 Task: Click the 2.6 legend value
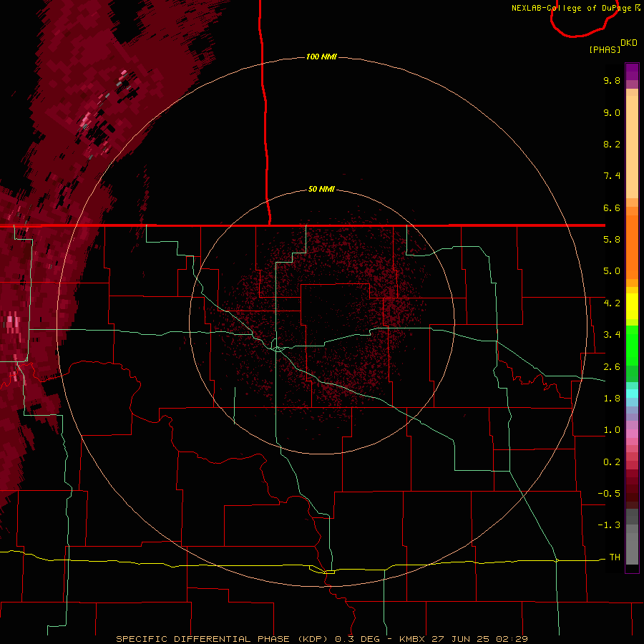(x=612, y=367)
